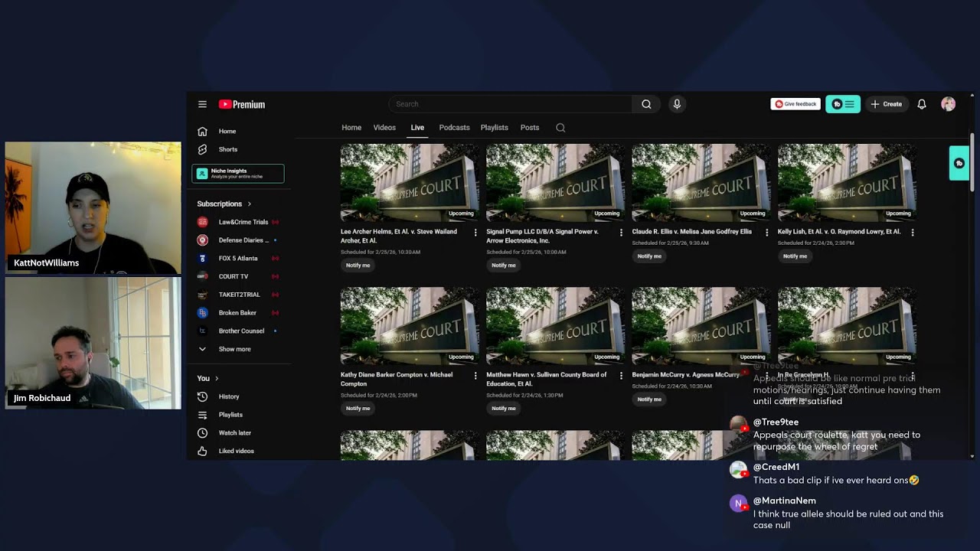Switch to channel Playlists tab

click(494, 128)
